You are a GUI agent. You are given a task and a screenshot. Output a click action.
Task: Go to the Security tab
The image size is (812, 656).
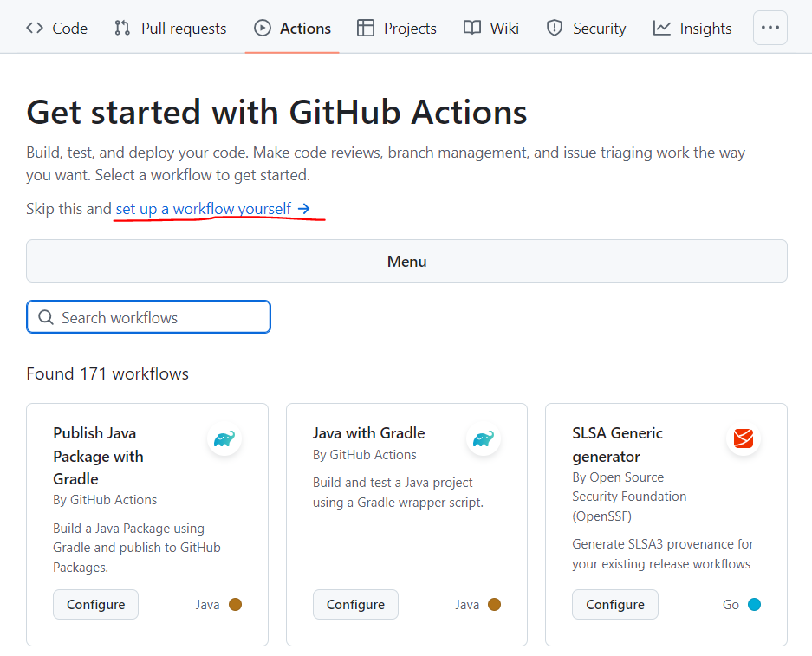(x=586, y=28)
